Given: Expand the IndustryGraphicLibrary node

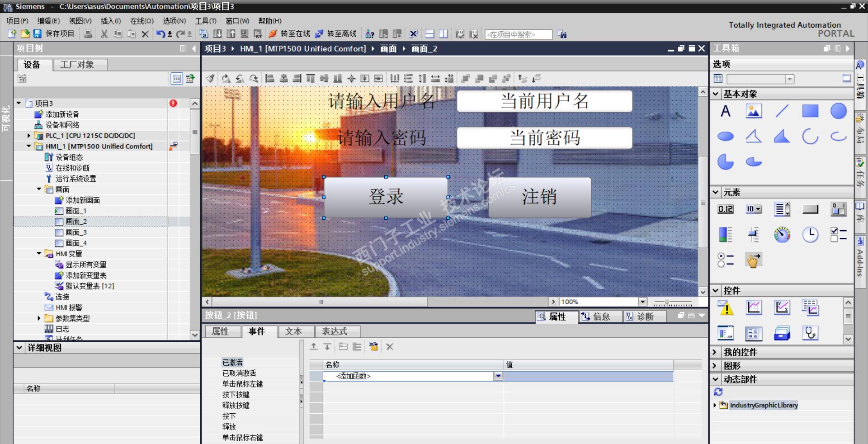Looking at the screenshot, I should click(x=715, y=405).
